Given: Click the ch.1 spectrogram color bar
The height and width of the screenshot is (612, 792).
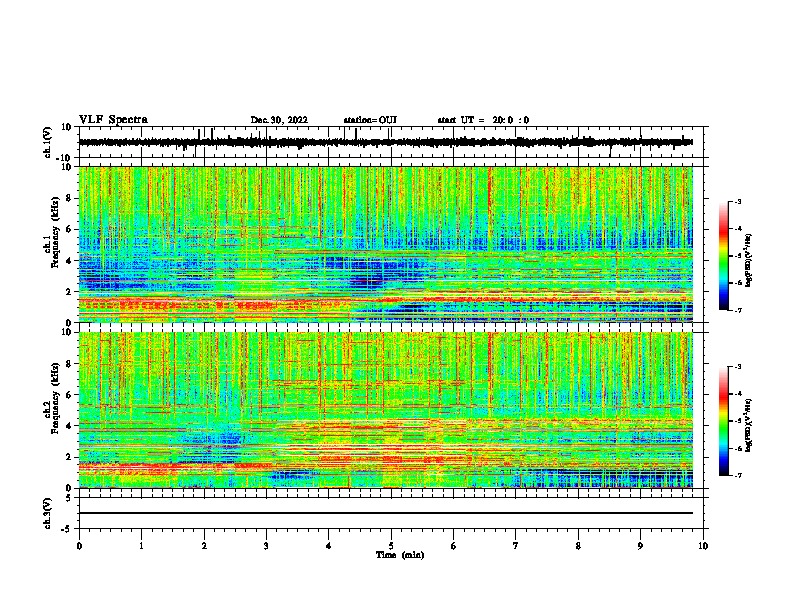Looking at the screenshot, I should (724, 256).
